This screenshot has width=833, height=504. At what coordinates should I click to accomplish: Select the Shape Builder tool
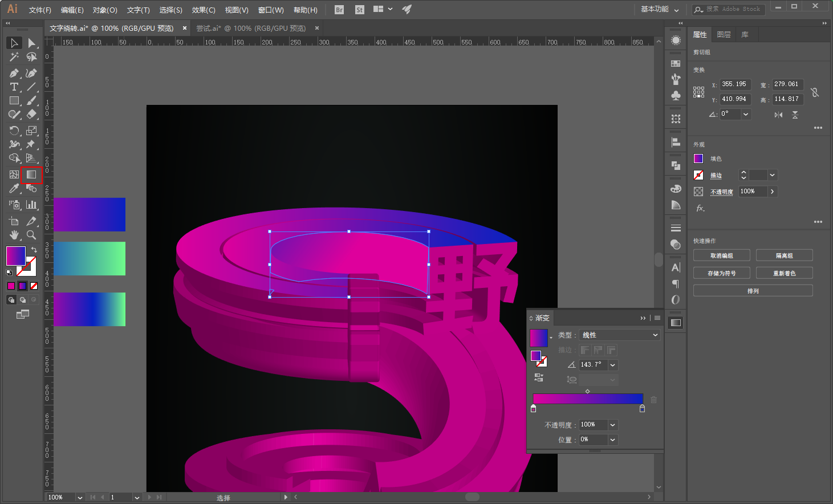coord(14,158)
